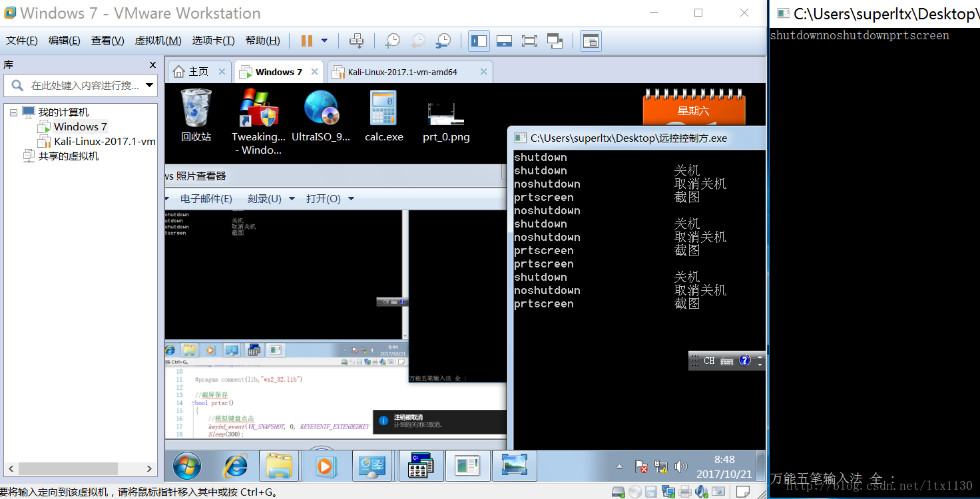Click the control panel icon in guest taskbar
Screen dimensions: 980x499
point(371,466)
